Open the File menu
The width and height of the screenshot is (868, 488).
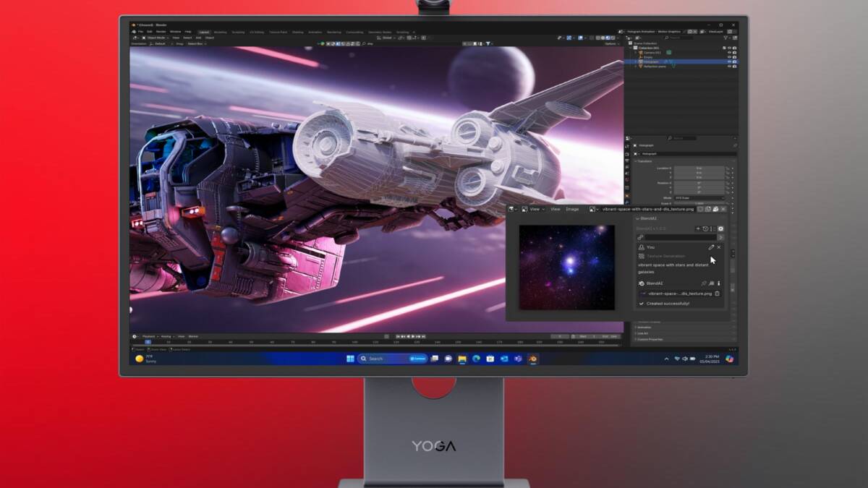[x=140, y=32]
